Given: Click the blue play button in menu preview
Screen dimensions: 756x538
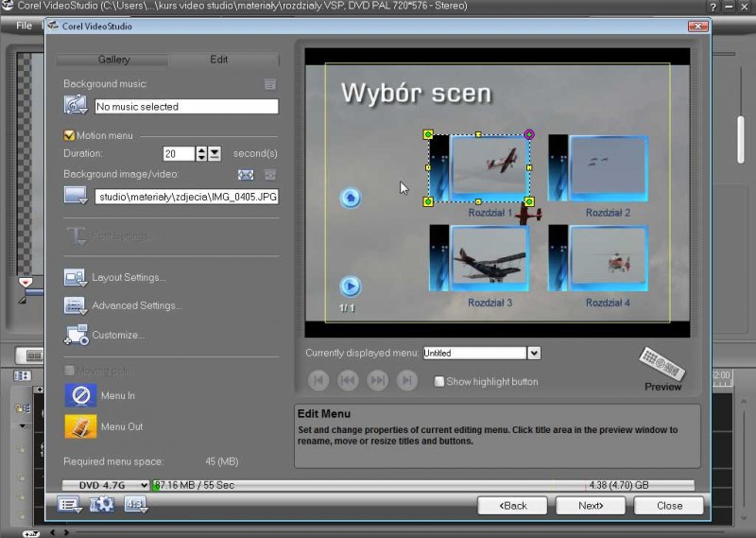Looking at the screenshot, I should click(350, 286).
